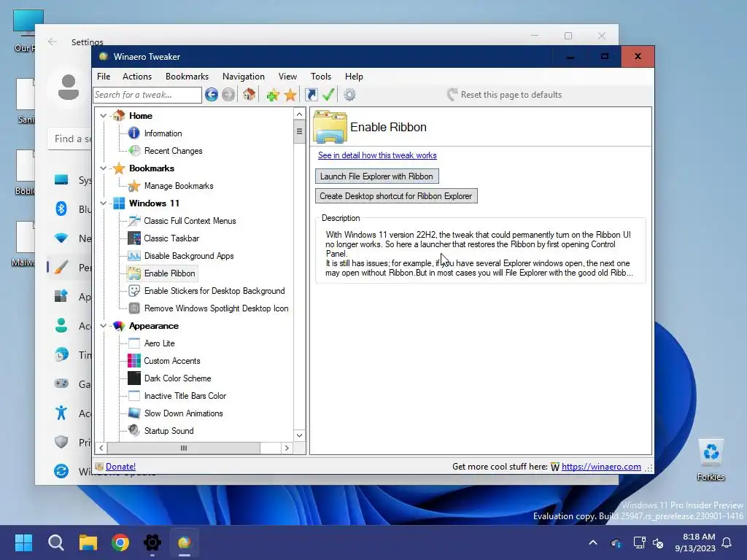Select Manage Bookmarks entry
The height and width of the screenshot is (560, 747).
click(x=179, y=186)
